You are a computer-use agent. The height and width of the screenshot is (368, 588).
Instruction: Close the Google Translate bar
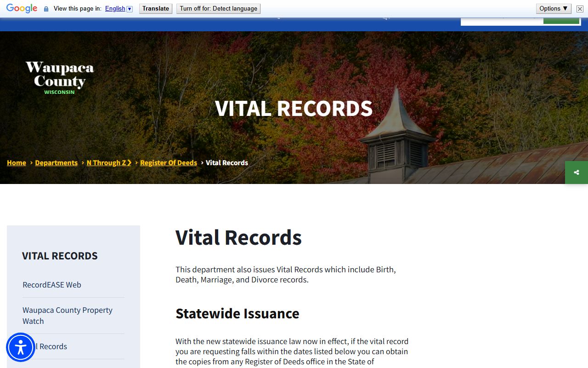(580, 9)
